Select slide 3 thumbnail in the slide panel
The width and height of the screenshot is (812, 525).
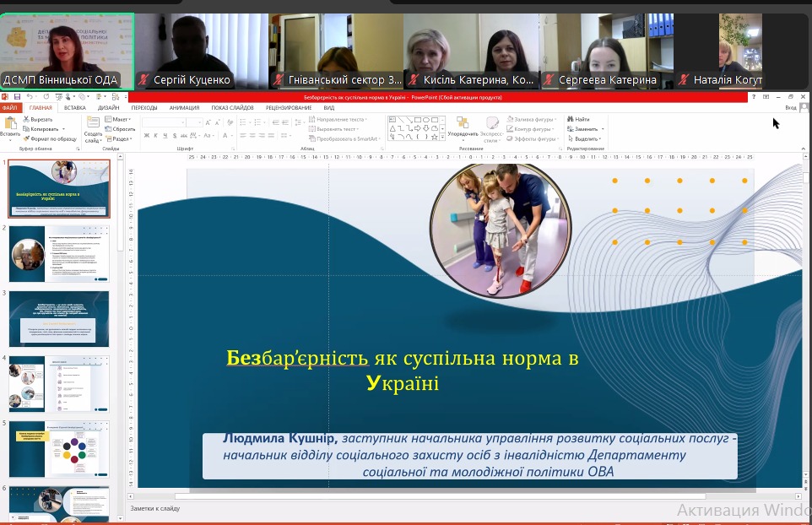click(59, 318)
